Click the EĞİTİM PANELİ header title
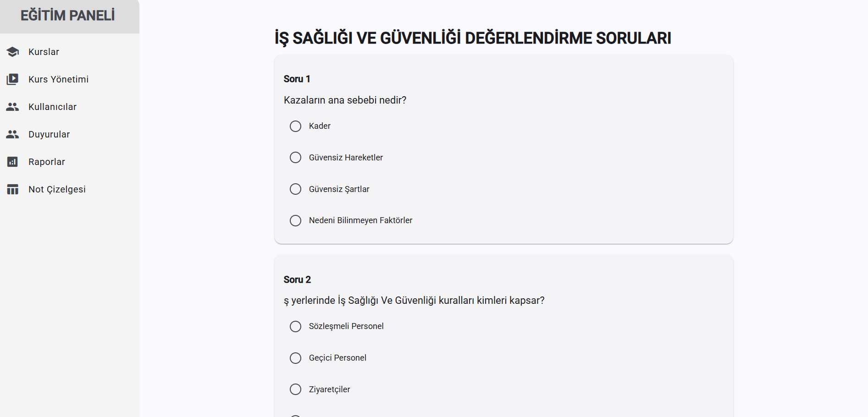This screenshot has height=417, width=868. click(68, 16)
